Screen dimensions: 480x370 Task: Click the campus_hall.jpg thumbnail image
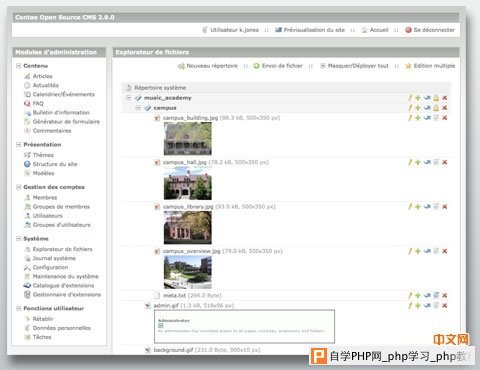[x=188, y=183]
